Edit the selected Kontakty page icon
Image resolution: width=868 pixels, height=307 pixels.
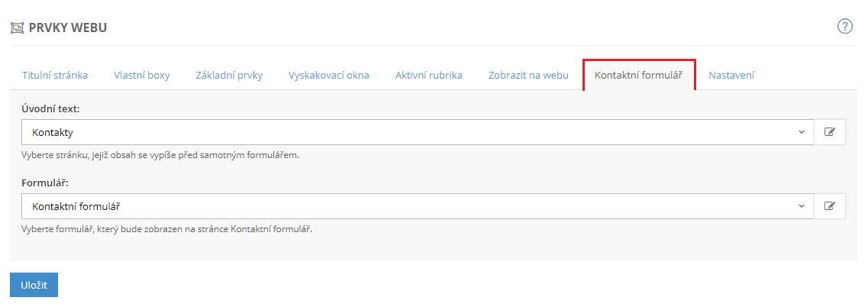click(829, 132)
